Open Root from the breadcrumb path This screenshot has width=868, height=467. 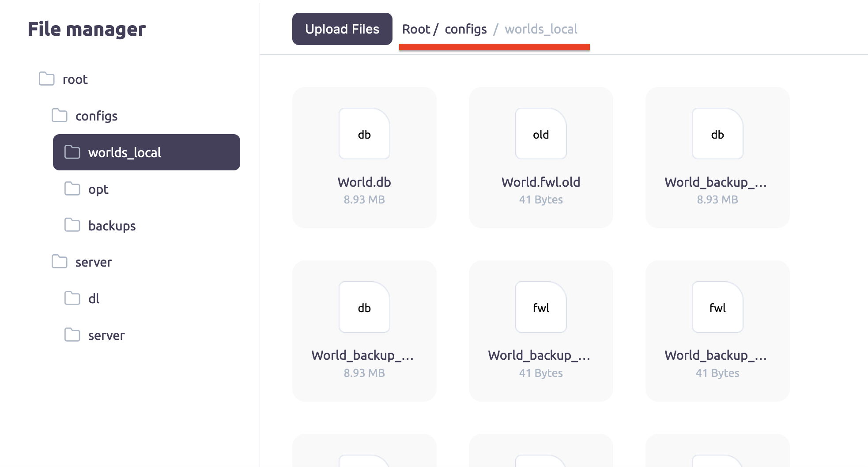pos(415,29)
